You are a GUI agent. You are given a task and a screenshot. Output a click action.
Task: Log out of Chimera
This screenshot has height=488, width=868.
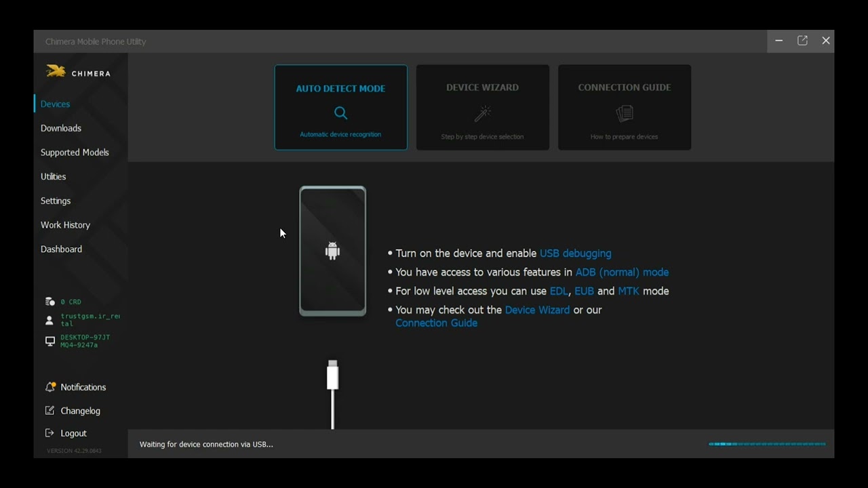point(73,433)
